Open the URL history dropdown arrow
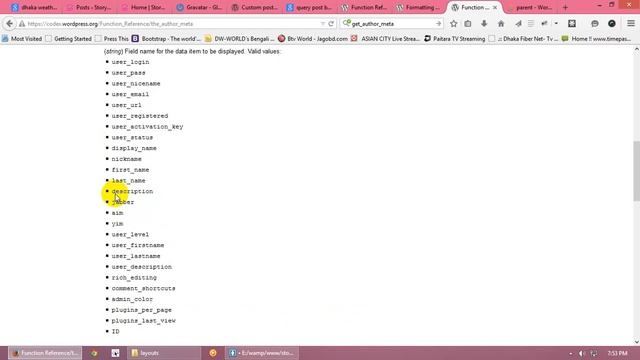 322,24
